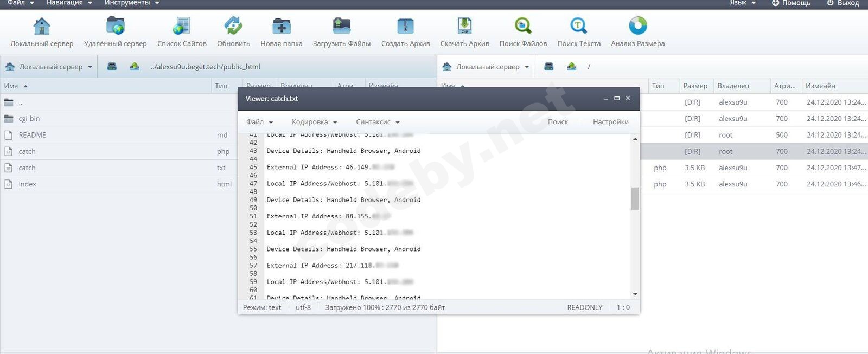Open the Локальный сервер toolbar icon
Viewport: 868px width, 354px height.
[42, 26]
